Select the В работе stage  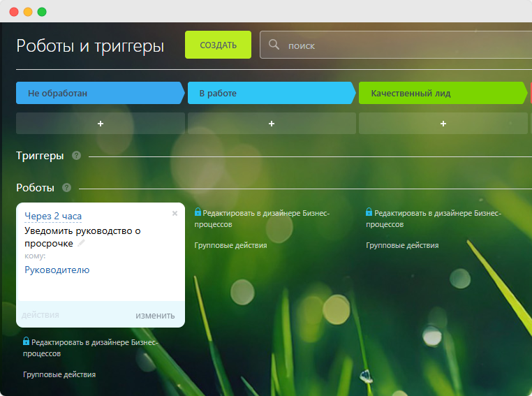pyautogui.click(x=271, y=93)
